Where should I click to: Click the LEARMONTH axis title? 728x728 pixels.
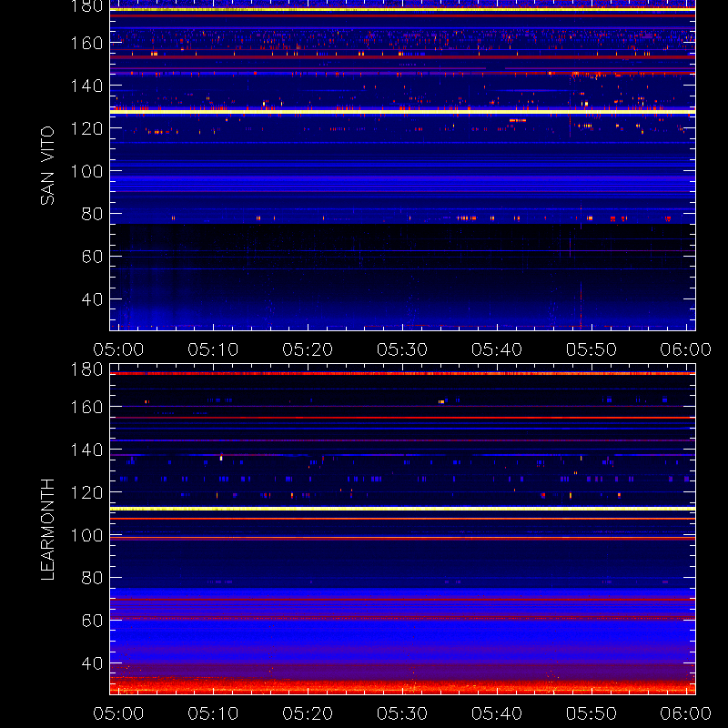pyautogui.click(x=47, y=530)
